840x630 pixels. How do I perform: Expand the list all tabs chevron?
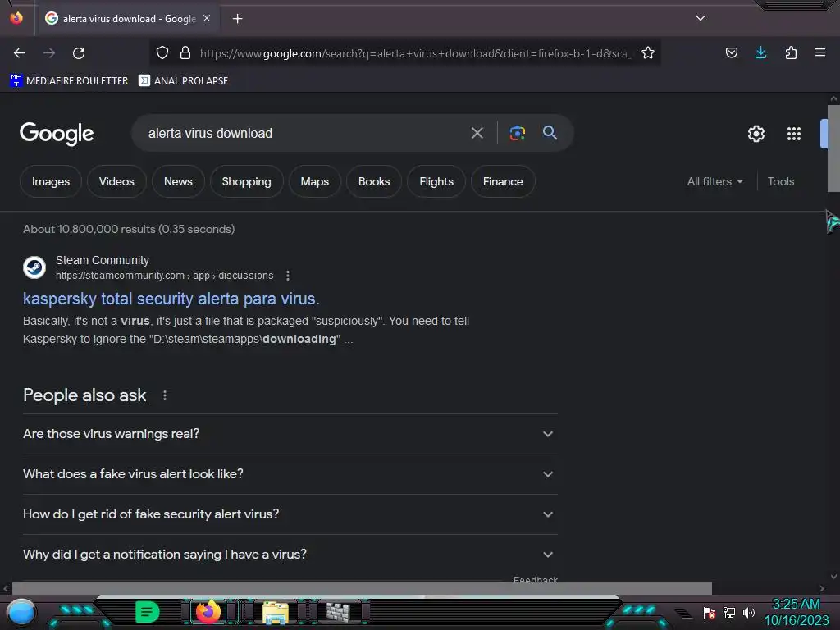click(701, 18)
